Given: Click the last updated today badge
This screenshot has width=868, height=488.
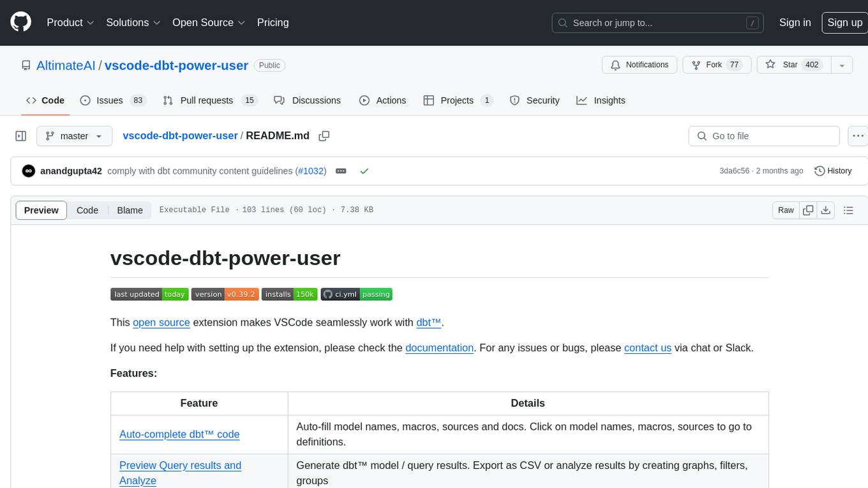Looking at the screenshot, I should [x=149, y=294].
